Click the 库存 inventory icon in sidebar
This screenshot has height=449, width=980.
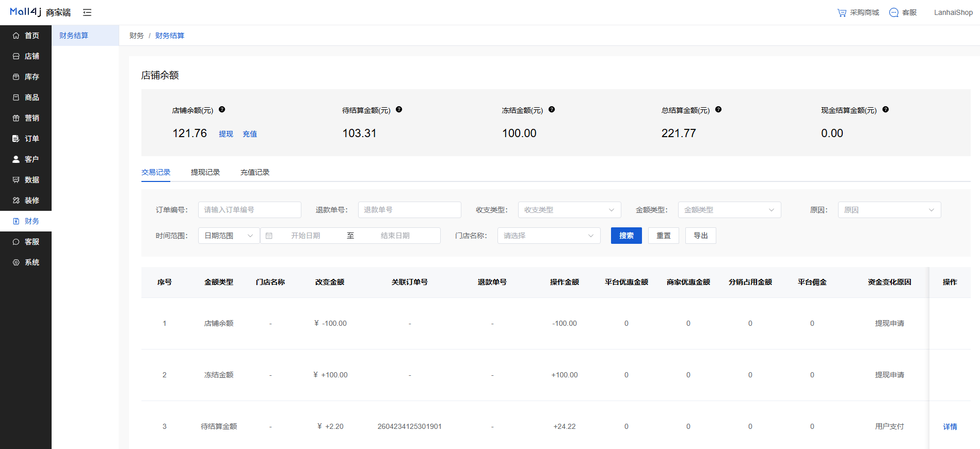[x=16, y=77]
